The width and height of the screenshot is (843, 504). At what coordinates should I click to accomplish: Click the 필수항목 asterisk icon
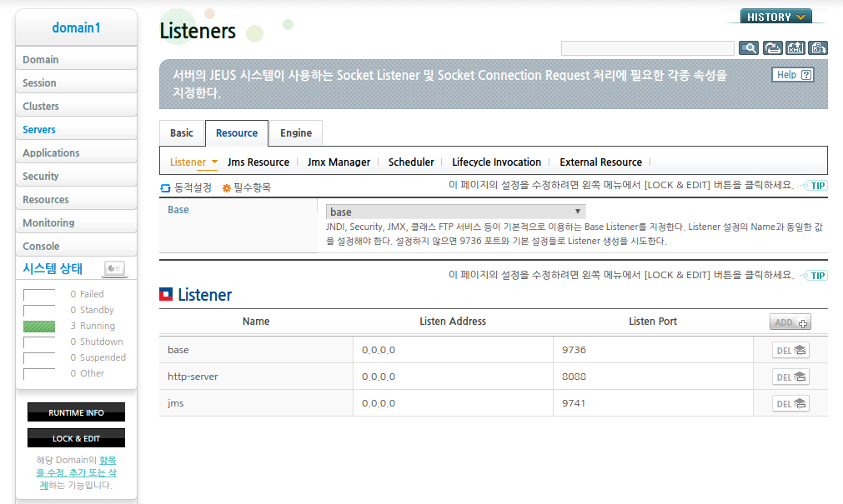(x=226, y=188)
